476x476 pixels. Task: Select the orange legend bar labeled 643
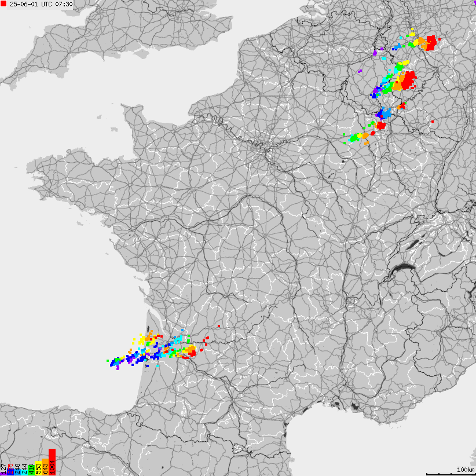click(x=45, y=467)
